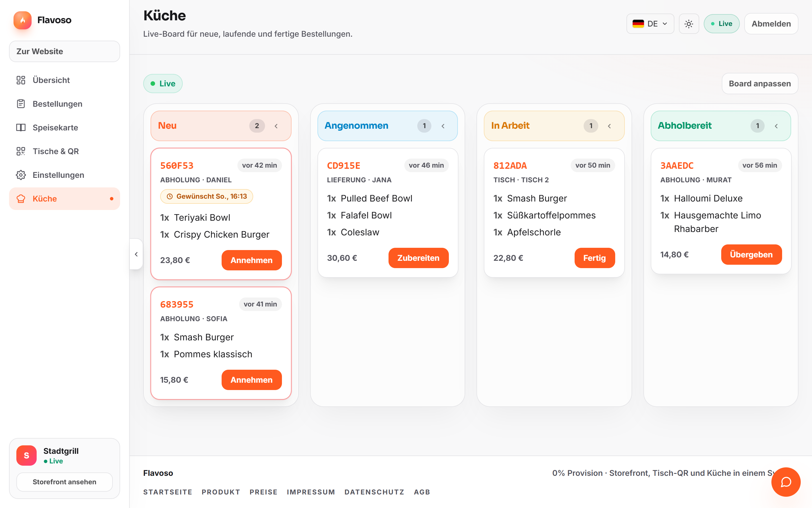The width and height of the screenshot is (812, 508).
Task: Click the Einstellungen gear icon
Action: [21, 175]
